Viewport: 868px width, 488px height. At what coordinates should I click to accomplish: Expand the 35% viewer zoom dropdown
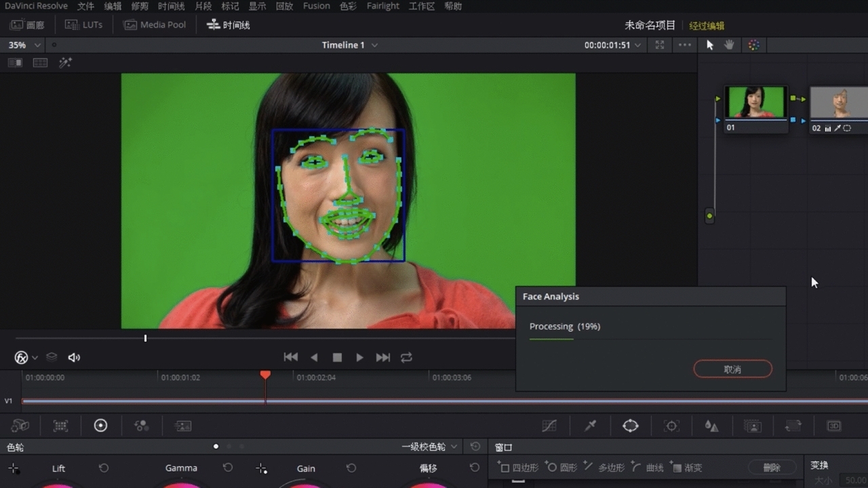tap(24, 45)
